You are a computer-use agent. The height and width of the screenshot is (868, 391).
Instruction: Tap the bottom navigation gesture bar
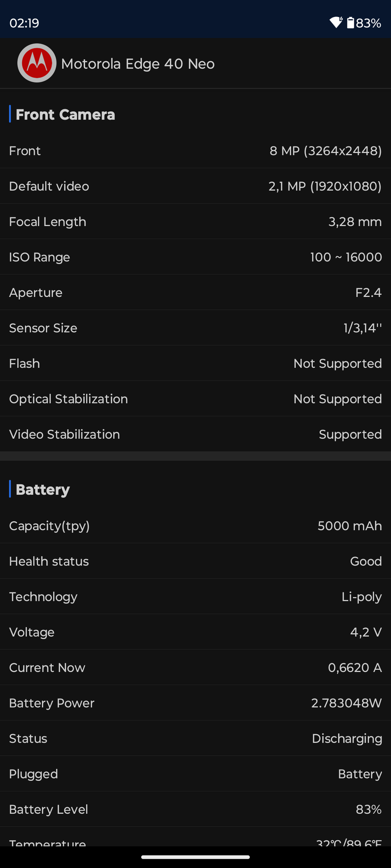click(x=195, y=857)
